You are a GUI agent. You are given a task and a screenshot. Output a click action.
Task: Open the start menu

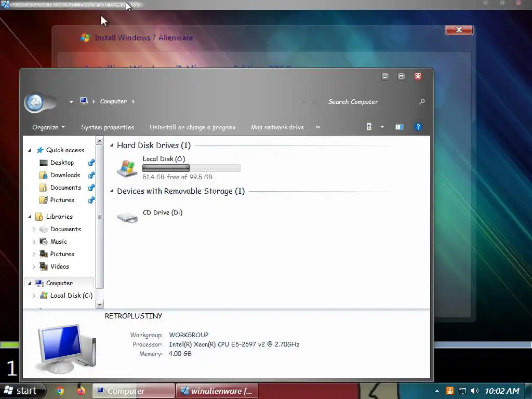coord(22,391)
